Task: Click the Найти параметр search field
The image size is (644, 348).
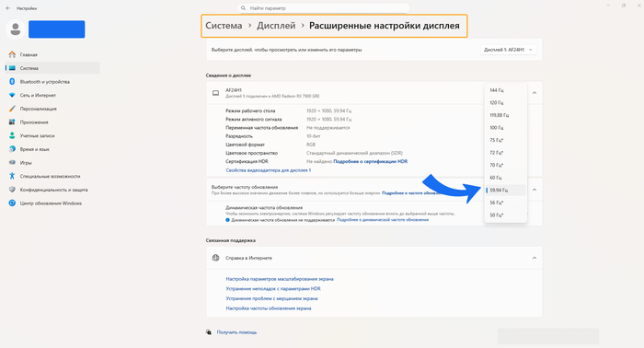Action: 323,8
